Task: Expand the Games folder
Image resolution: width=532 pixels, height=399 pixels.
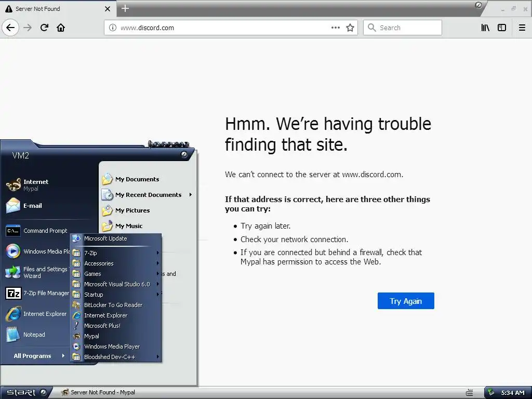Action: (x=116, y=274)
